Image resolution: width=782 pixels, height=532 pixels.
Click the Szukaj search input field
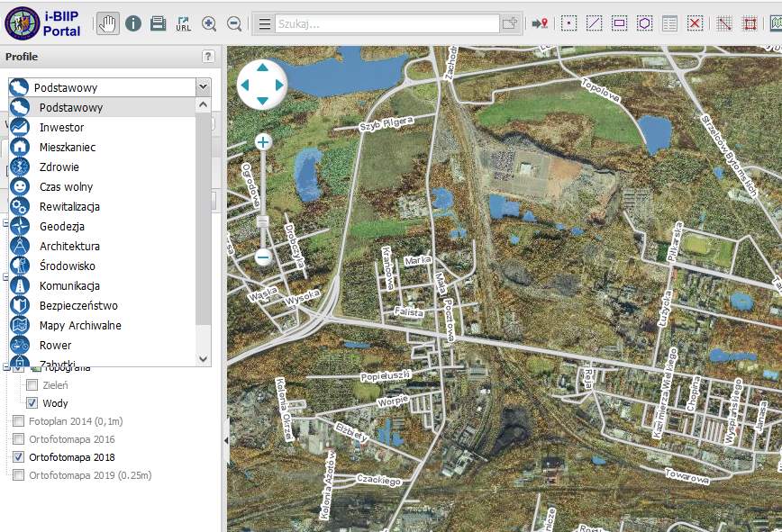[x=387, y=23]
